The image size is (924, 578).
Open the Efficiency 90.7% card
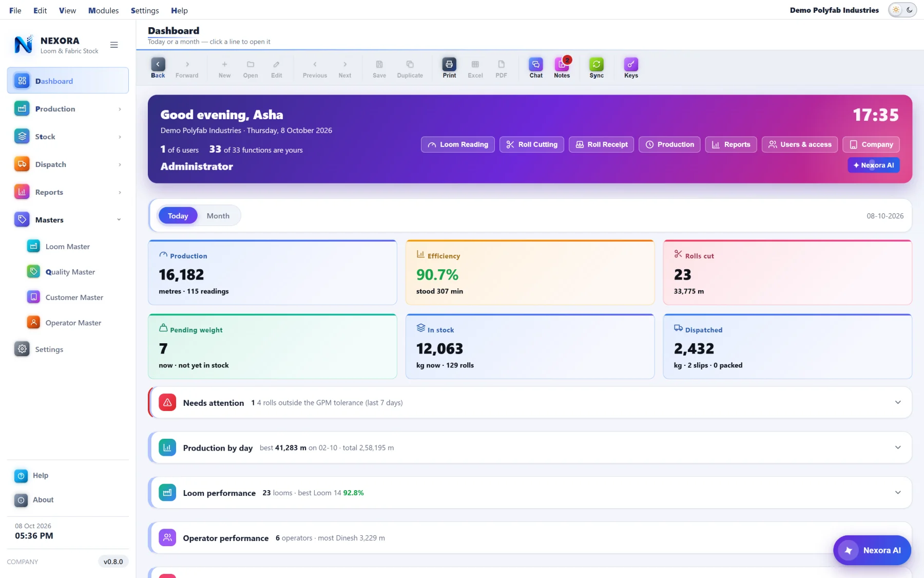(x=530, y=272)
